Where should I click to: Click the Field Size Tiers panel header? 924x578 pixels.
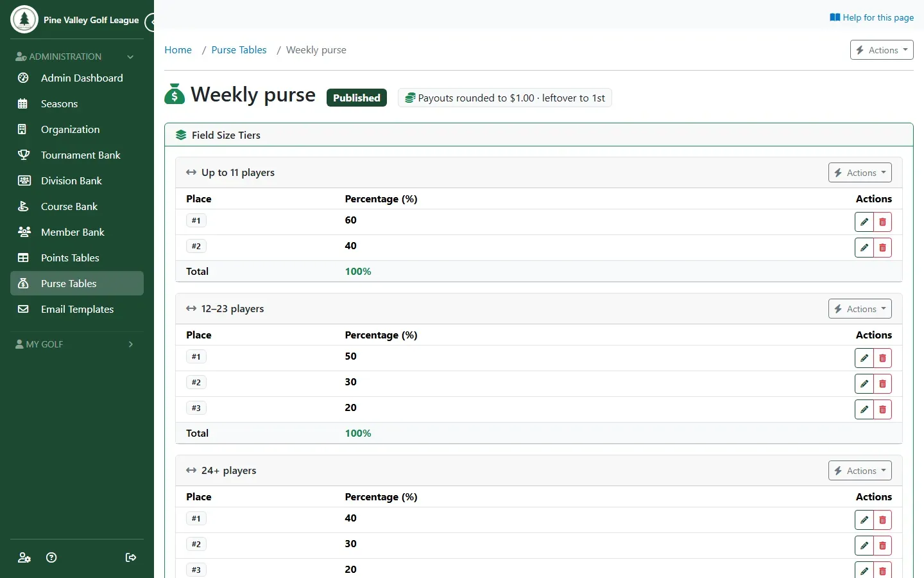point(539,135)
